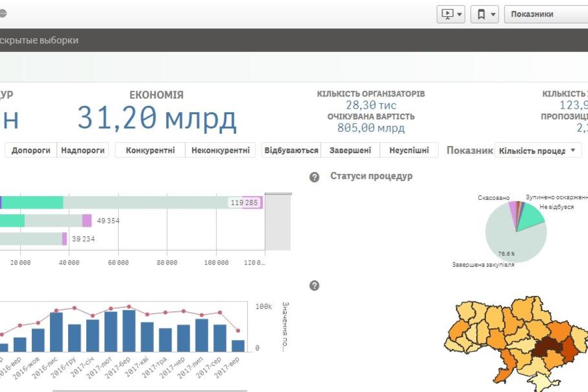Open the bookmarks menu

click(x=484, y=15)
